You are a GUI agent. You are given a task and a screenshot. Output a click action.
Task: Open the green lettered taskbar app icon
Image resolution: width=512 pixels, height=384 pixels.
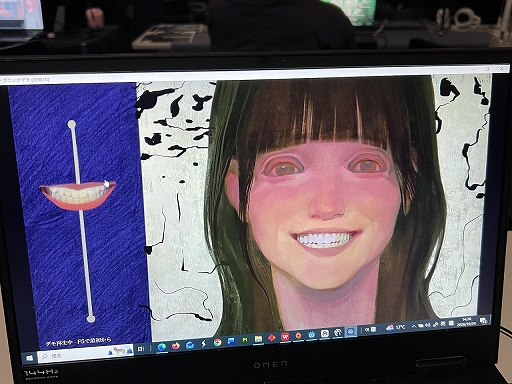point(245,340)
